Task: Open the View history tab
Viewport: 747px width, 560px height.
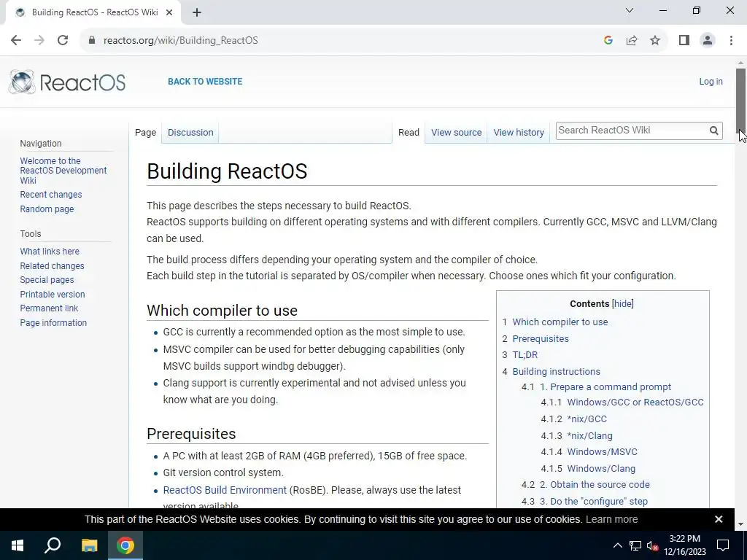Action: [x=519, y=133]
